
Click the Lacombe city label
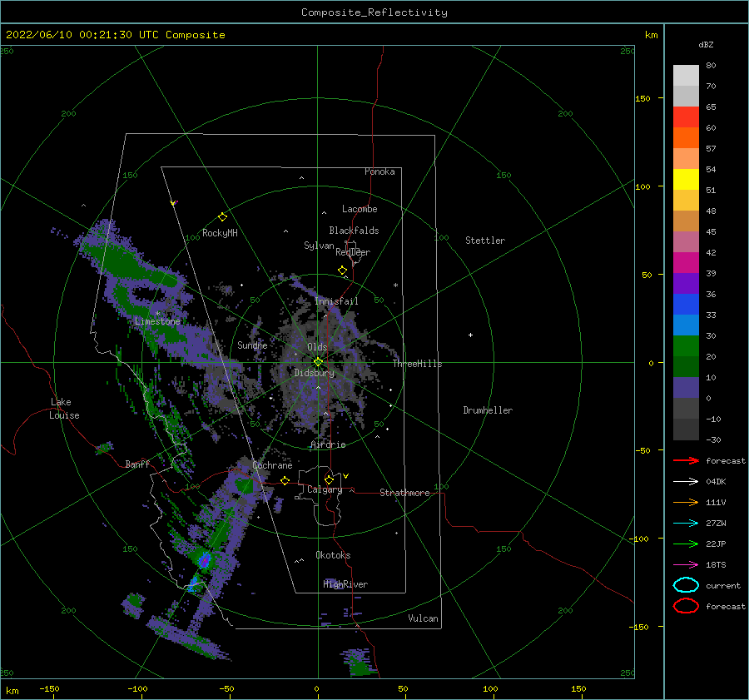click(360, 209)
